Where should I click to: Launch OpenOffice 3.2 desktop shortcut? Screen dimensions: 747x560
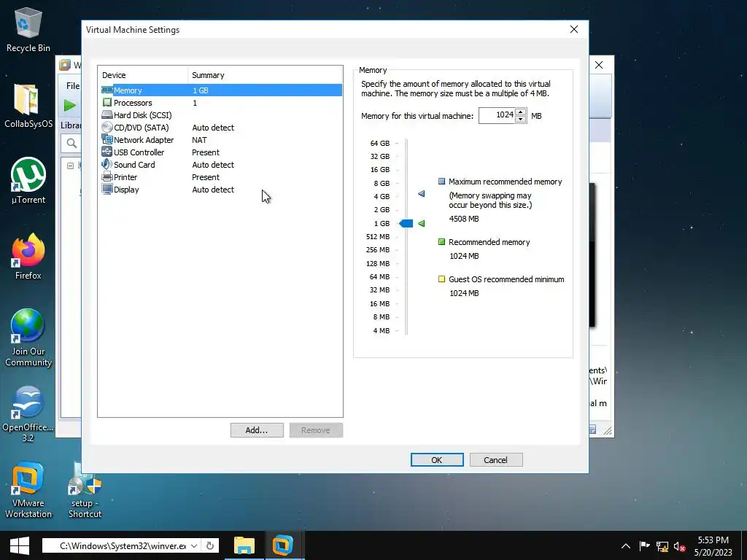pos(28,414)
